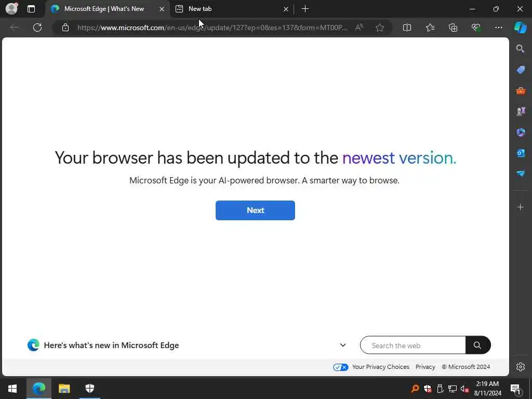Click the security alert tray icon

(x=428, y=389)
